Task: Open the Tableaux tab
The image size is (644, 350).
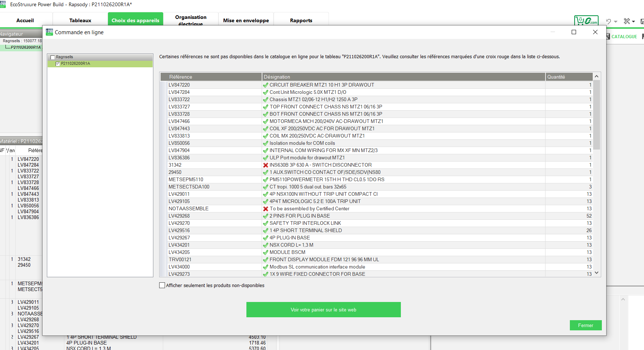Action: point(80,20)
